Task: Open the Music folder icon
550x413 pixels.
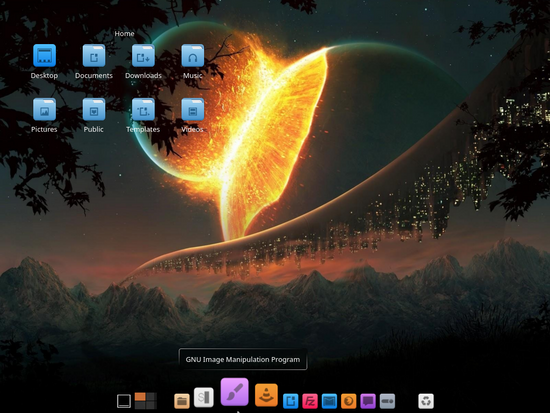Action: click(193, 55)
